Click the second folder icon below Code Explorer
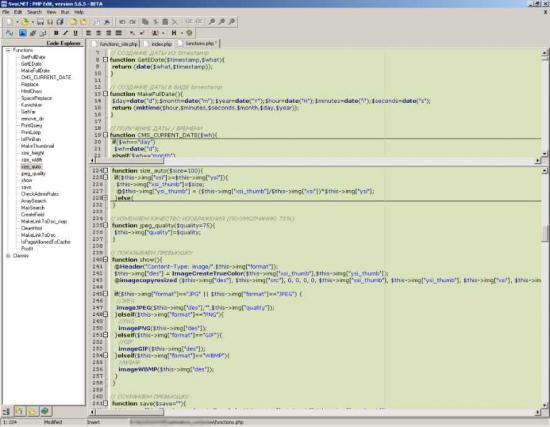The image size is (550, 427). [x=32, y=411]
